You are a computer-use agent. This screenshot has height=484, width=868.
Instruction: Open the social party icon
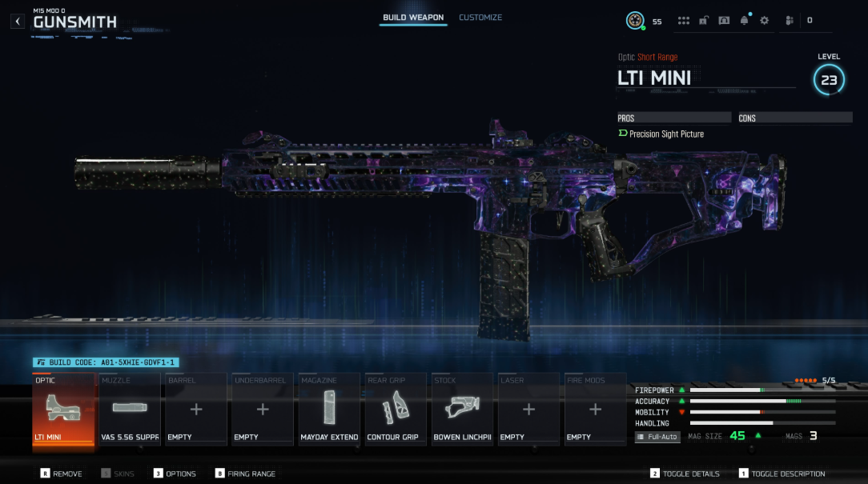click(790, 21)
